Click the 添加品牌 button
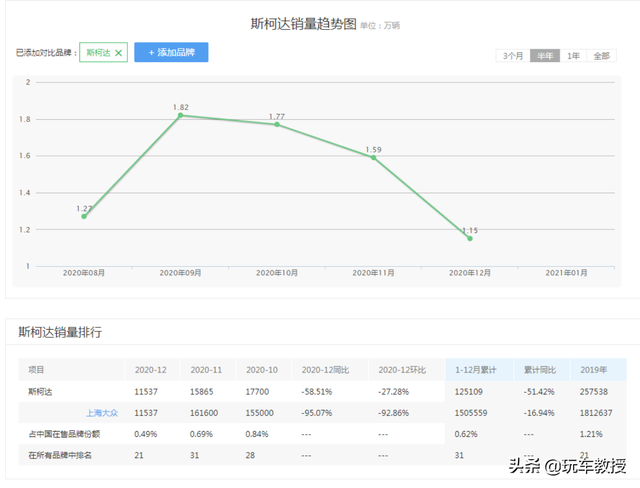This screenshot has height=488, width=640. click(x=171, y=52)
